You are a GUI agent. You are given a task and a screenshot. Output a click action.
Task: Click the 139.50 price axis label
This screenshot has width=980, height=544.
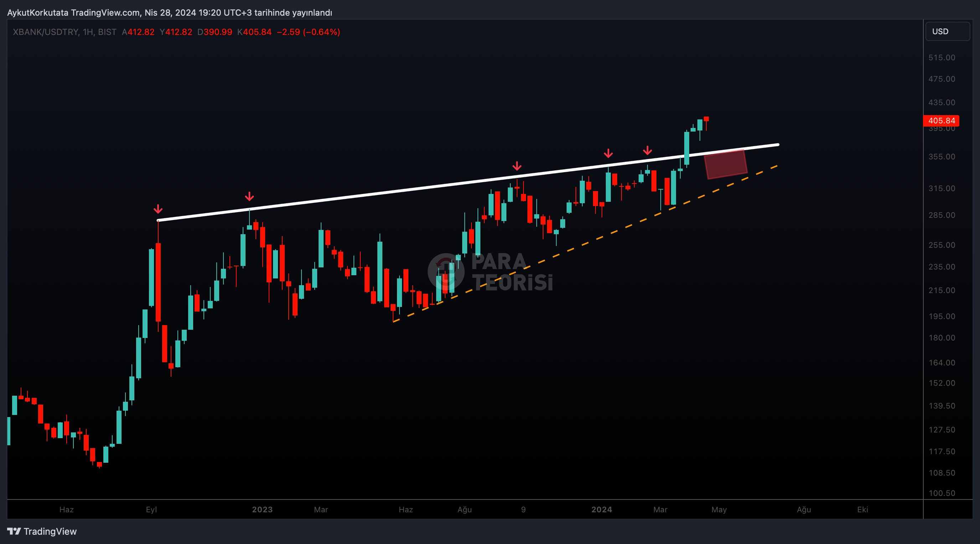[x=942, y=406]
